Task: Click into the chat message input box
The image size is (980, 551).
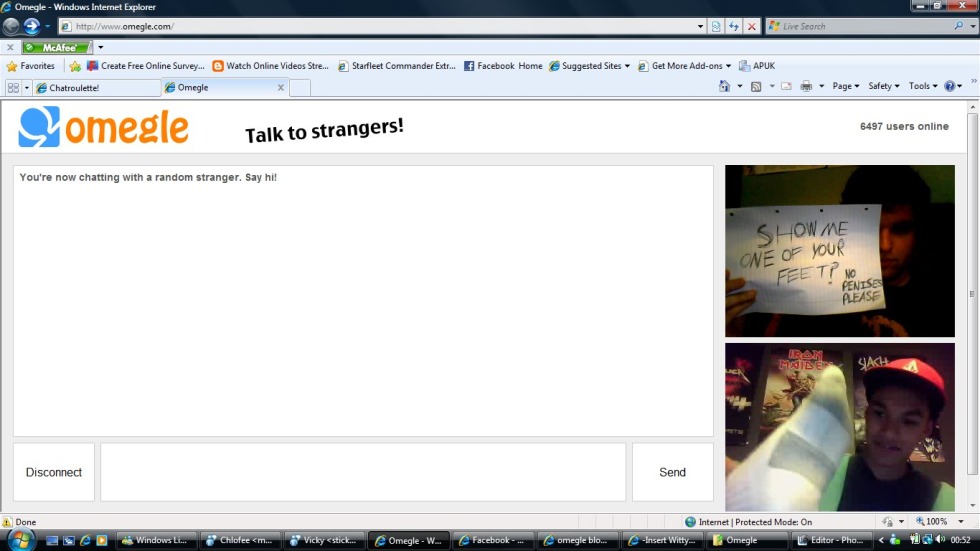Action: 363,472
